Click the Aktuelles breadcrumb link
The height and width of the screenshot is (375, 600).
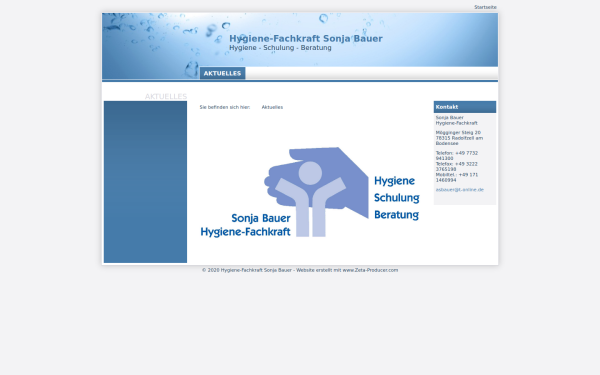[272, 107]
